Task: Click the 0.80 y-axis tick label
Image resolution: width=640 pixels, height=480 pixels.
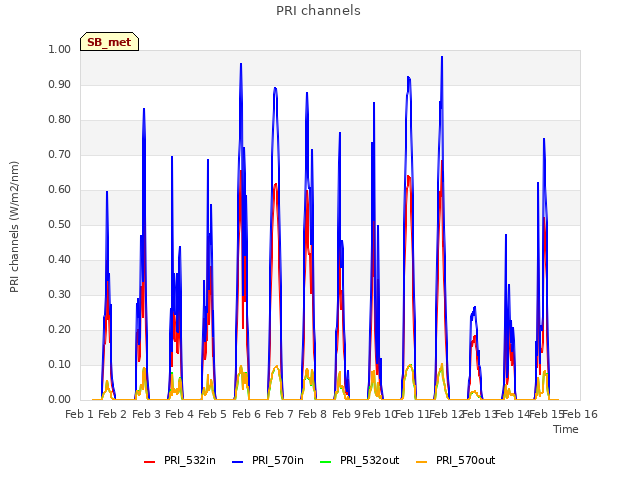Action: (60, 120)
